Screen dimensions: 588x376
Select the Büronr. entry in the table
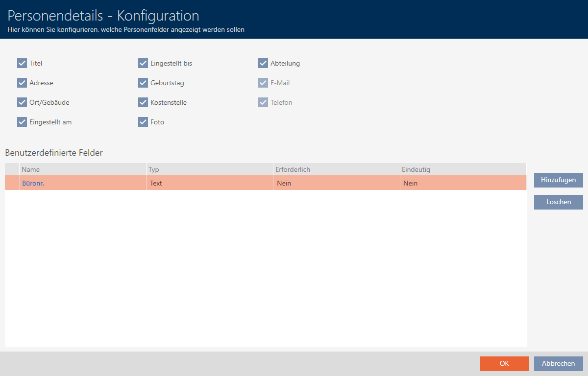[33, 183]
